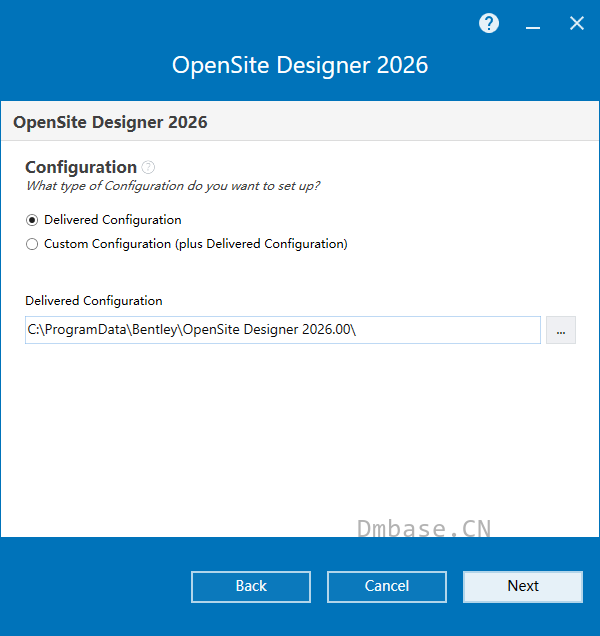600x636 pixels.
Task: Minimize the OpenSite Designer installer window
Action: click(x=533, y=27)
